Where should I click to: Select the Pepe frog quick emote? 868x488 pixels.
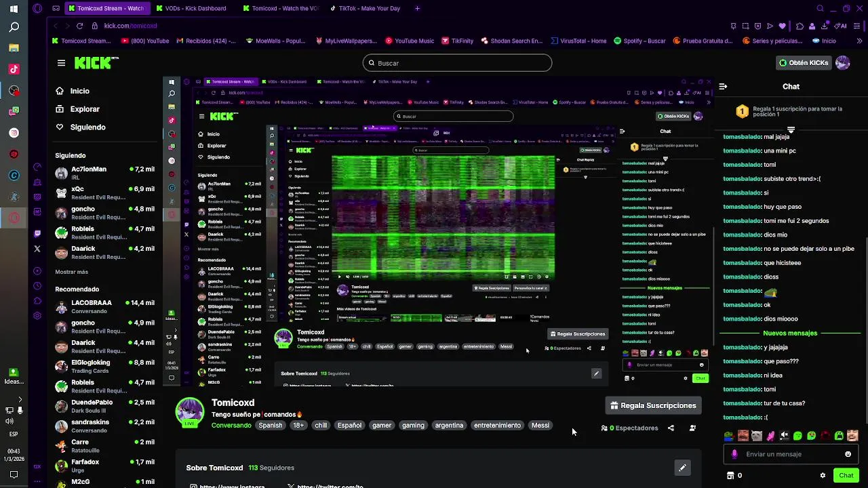(728, 436)
